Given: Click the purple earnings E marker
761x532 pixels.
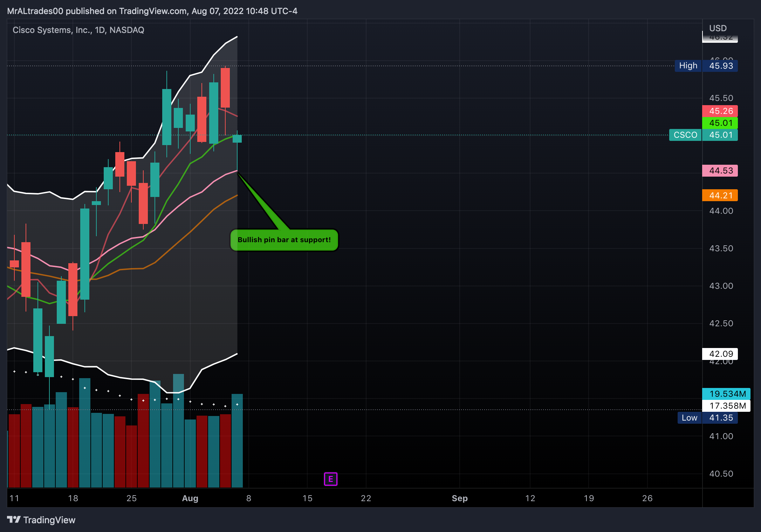Looking at the screenshot, I should coord(330,479).
